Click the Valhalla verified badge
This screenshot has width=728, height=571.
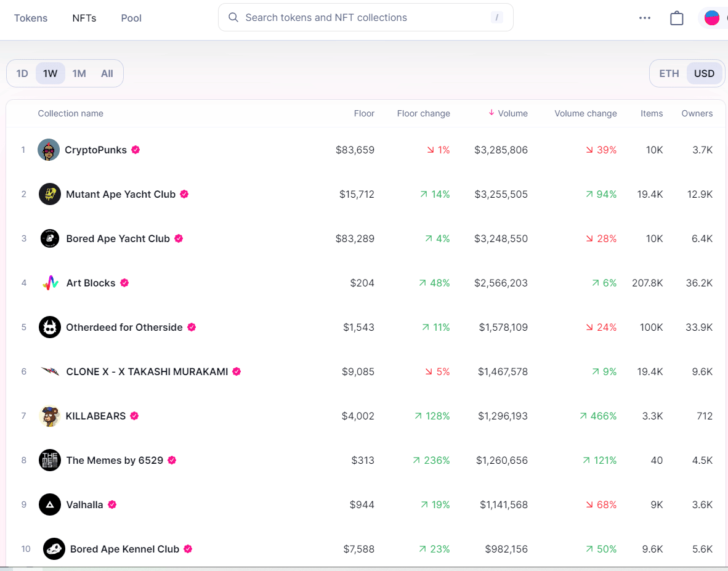pyautogui.click(x=112, y=504)
